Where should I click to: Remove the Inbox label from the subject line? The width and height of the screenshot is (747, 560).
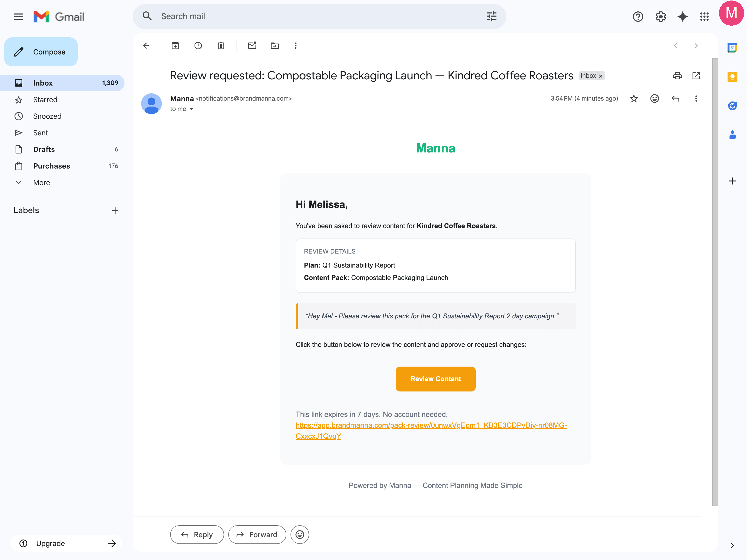601,76
